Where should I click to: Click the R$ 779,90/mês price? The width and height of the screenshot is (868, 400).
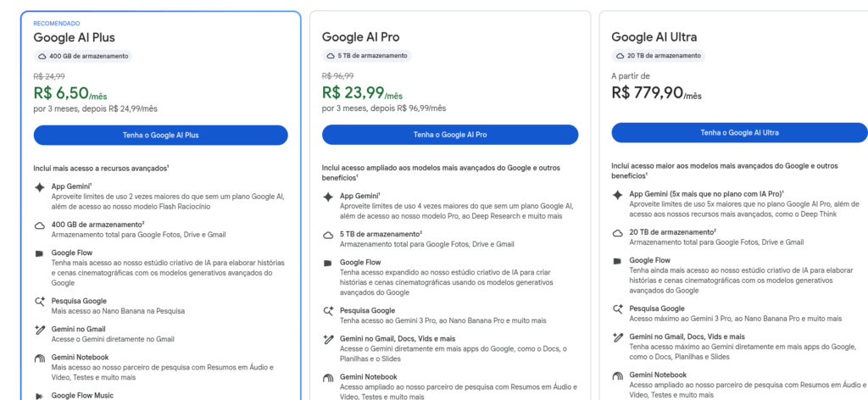657,92
